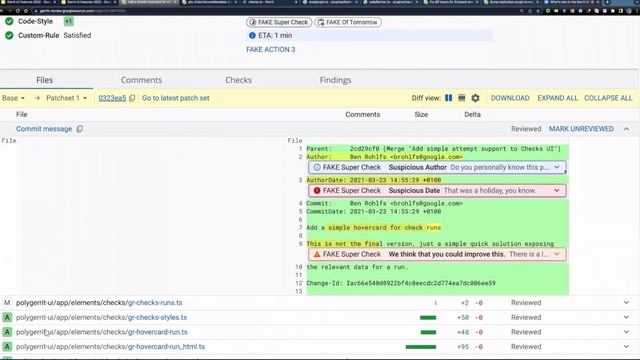Copy the commit hash icon
This screenshot has height=360, width=640.
[x=132, y=98]
